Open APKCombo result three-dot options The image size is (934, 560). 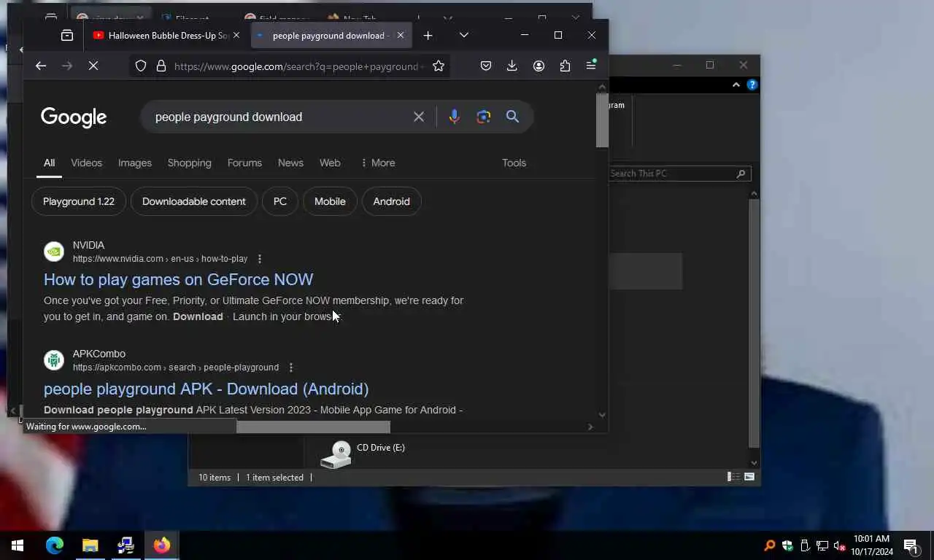coord(291,367)
